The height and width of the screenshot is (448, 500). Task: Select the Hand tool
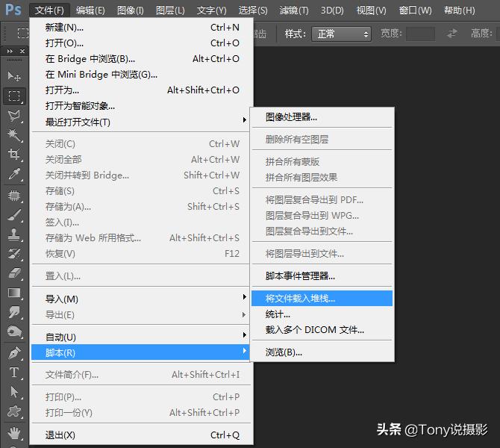(14, 433)
